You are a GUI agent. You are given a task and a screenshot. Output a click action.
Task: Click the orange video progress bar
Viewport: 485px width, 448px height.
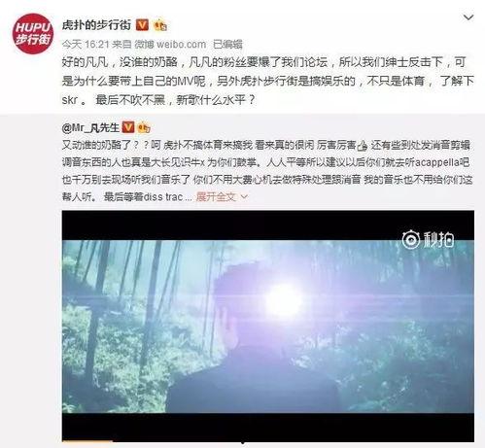[x=87, y=440]
